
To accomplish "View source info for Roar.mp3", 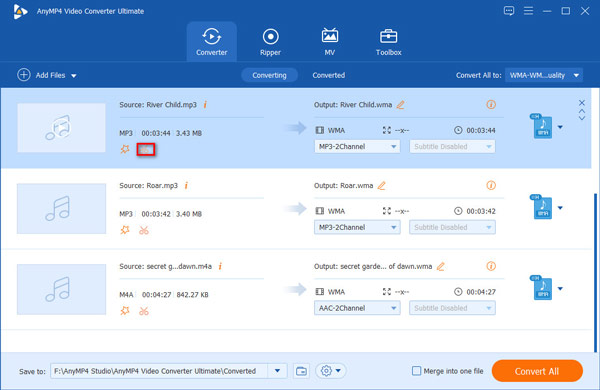I will pos(187,186).
